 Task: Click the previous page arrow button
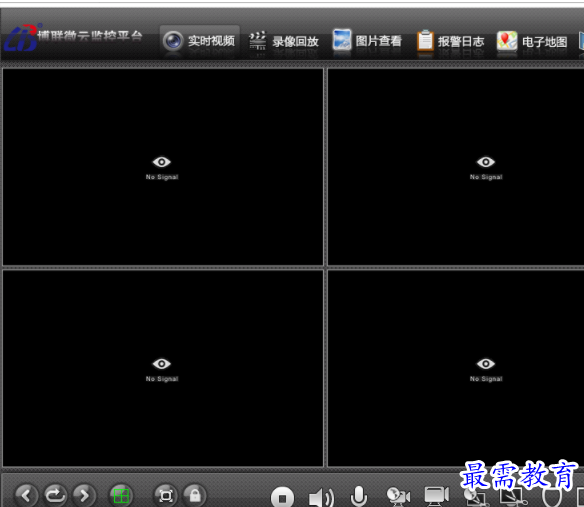(x=26, y=495)
